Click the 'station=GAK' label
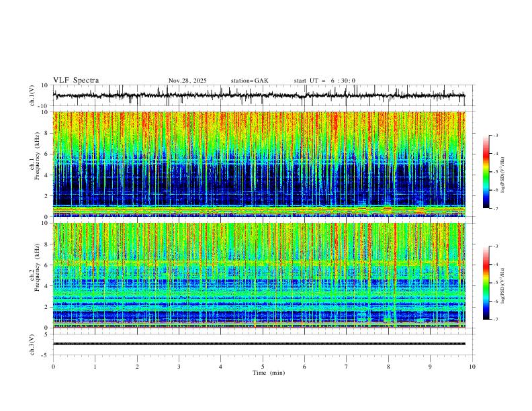Screen dimensions: 532x411 tap(249, 81)
